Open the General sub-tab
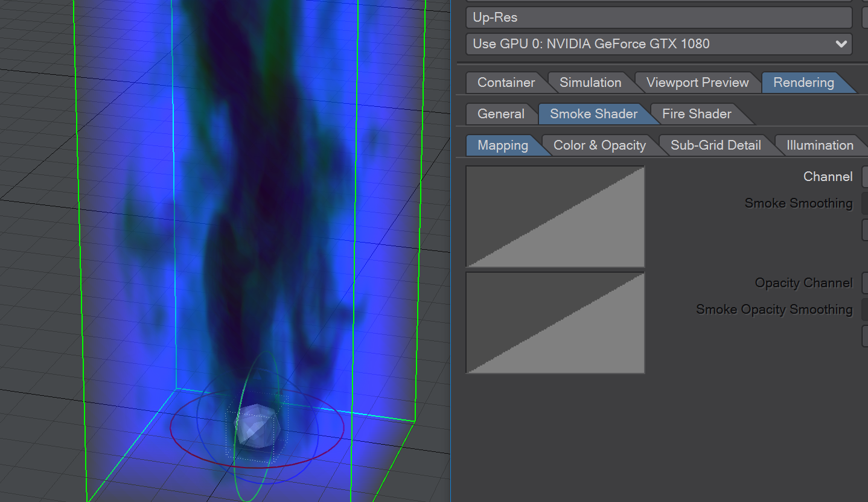Screen dimensions: 868x502 point(500,114)
